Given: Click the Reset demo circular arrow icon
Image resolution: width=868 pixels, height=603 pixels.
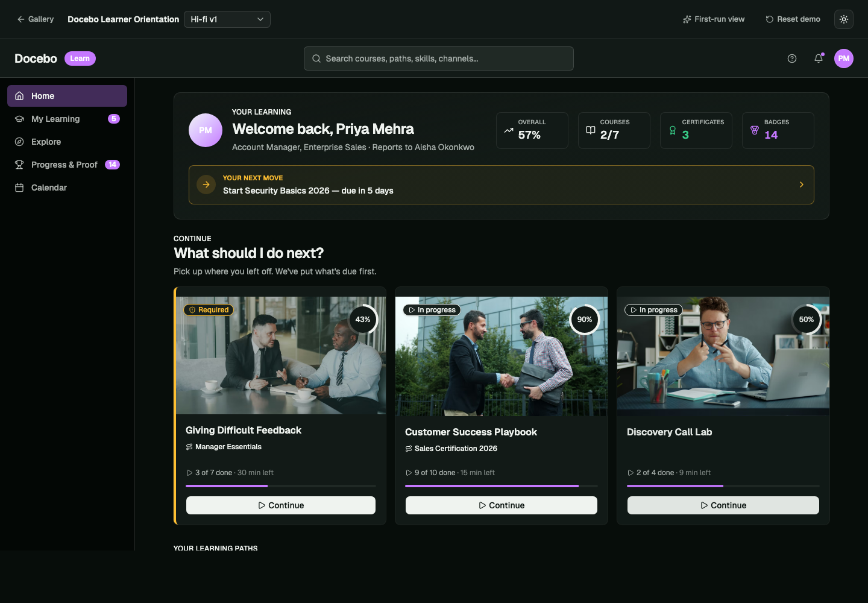Looking at the screenshot, I should pos(769,19).
